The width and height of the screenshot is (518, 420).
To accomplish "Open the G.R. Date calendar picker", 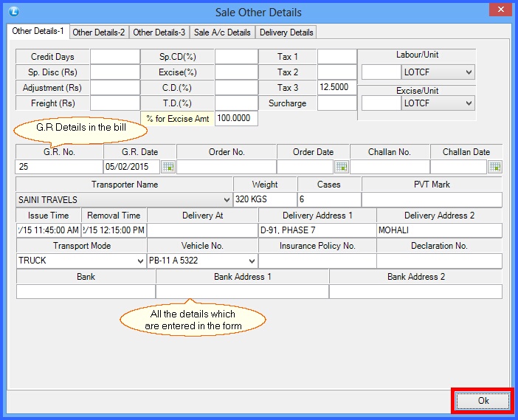I will [x=168, y=167].
